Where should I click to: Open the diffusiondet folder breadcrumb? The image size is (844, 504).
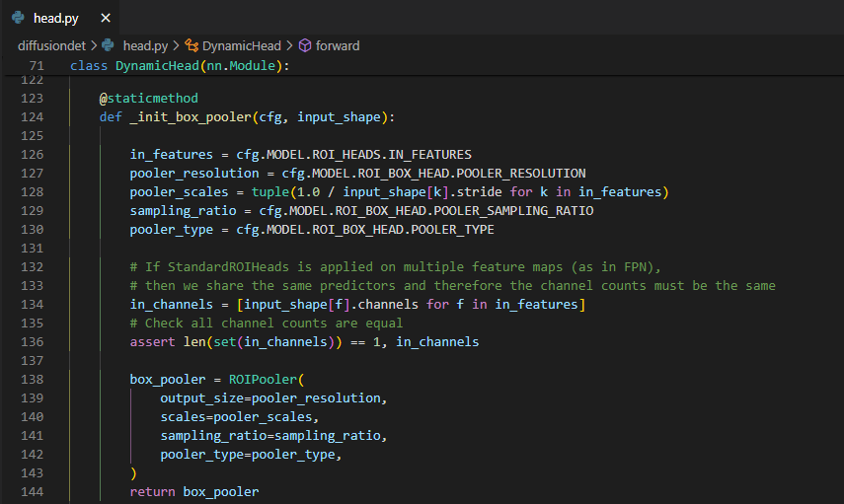[x=52, y=45]
